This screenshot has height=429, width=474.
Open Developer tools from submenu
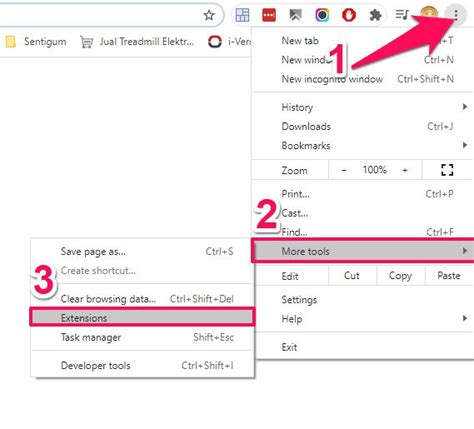(143, 365)
